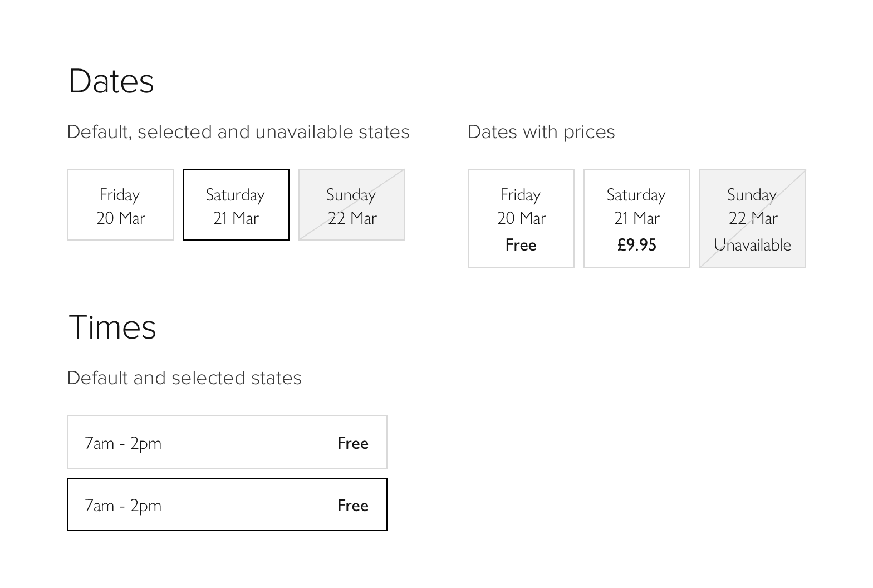This screenshot has height=588, width=873.
Task: Click "Free" in the grey-bordered time slot
Action: (x=353, y=443)
